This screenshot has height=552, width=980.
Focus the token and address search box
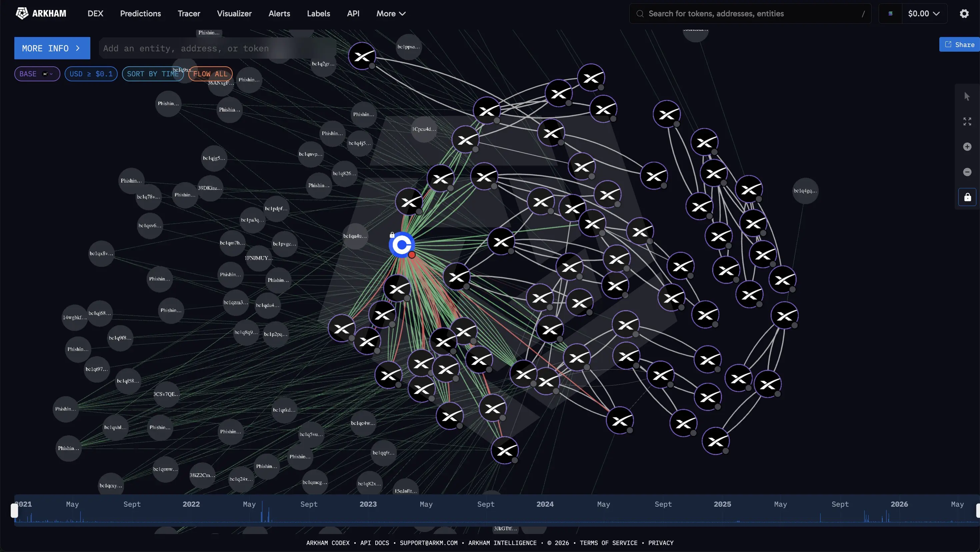(x=750, y=14)
